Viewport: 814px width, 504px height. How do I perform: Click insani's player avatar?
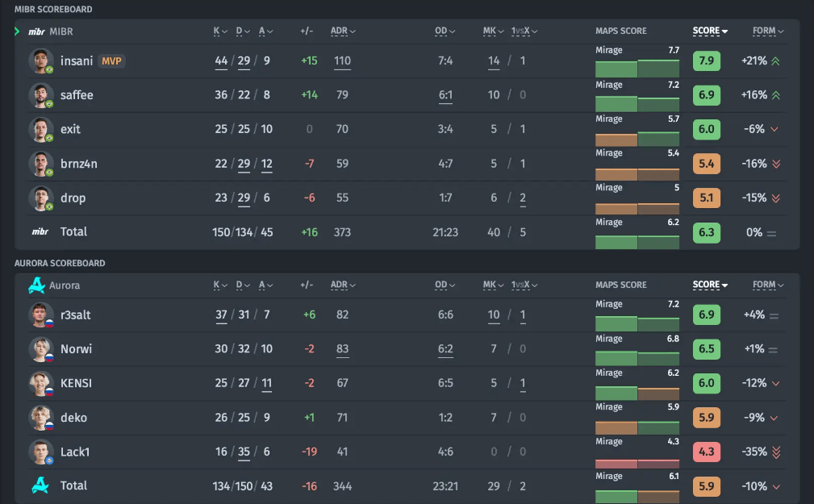(x=40, y=60)
